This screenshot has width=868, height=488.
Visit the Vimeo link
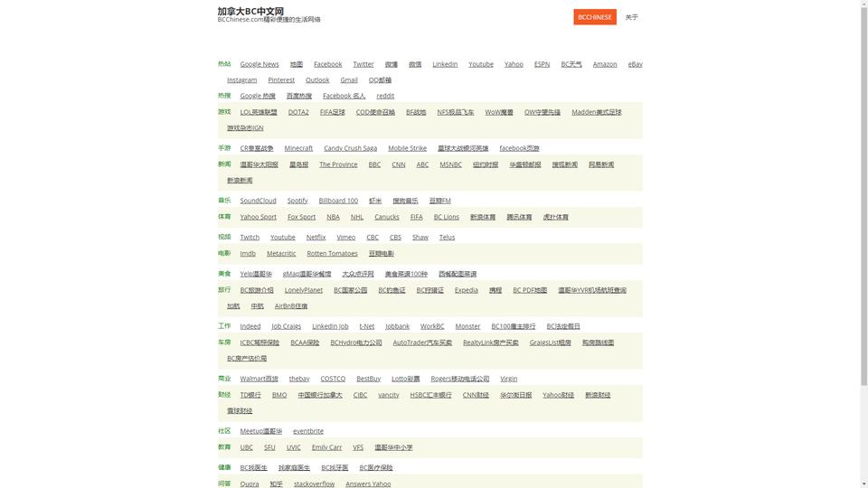346,237
